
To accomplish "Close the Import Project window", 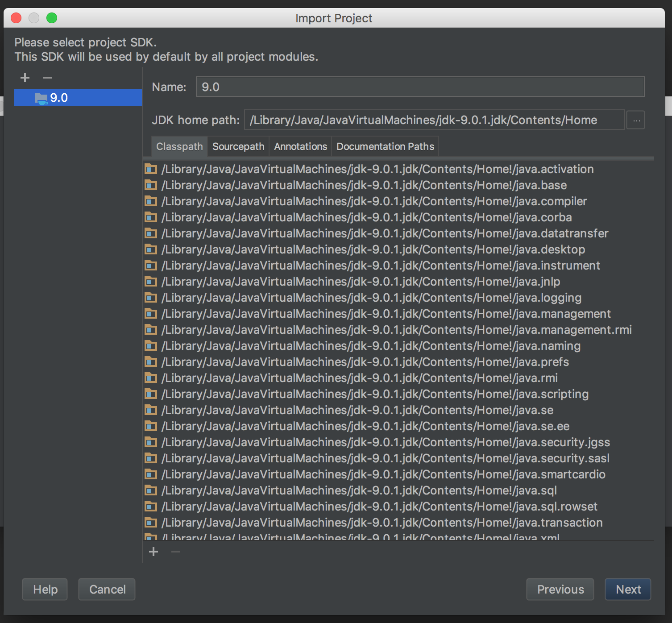I will pos(16,18).
